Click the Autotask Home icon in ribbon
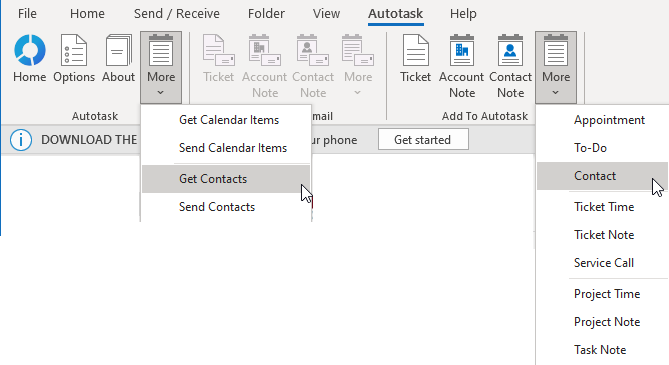The image size is (669, 365). [x=29, y=50]
